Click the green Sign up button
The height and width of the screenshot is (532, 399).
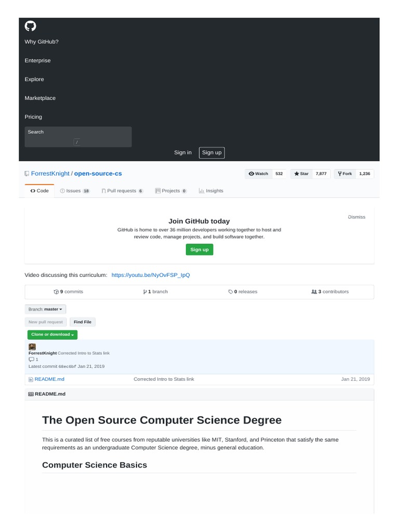(199, 249)
